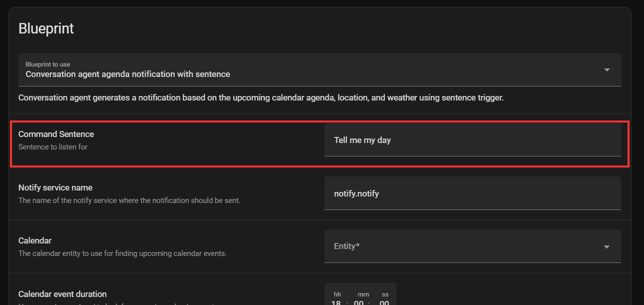The image size is (644, 305).
Task: Click the "Notify service name" label
Action: coord(55,187)
